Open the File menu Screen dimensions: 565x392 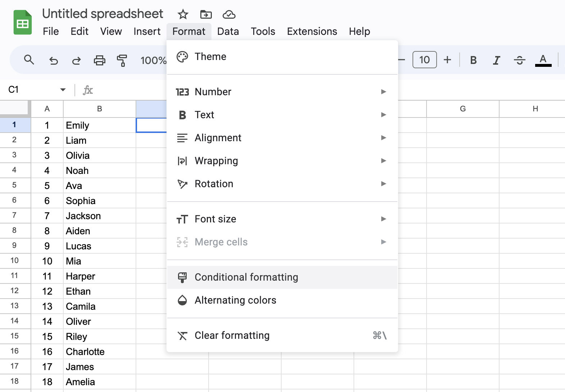pos(51,31)
